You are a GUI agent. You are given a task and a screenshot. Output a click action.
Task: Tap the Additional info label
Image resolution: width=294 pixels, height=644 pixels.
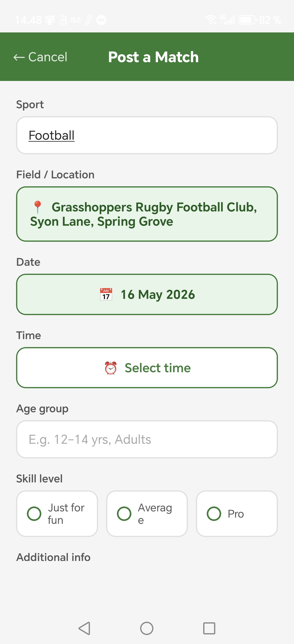coord(54,557)
